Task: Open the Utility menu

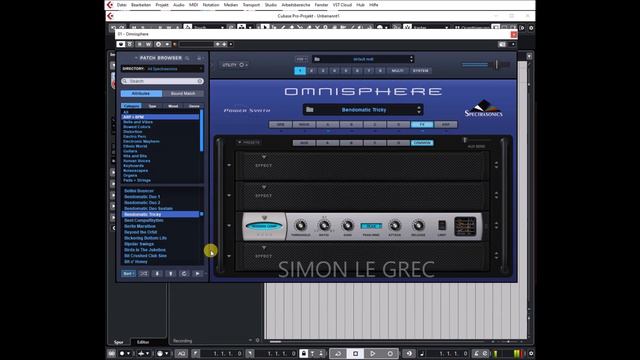Action: click(234, 65)
